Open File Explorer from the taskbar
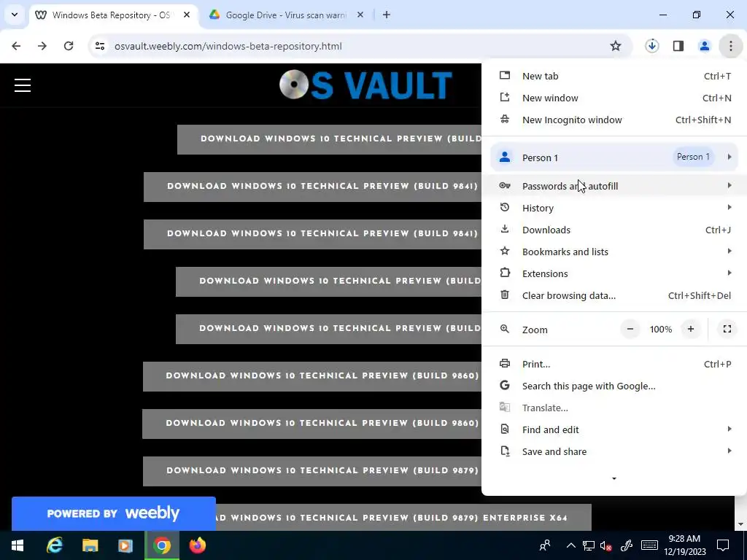Image resolution: width=747 pixels, height=560 pixels. 90,545
